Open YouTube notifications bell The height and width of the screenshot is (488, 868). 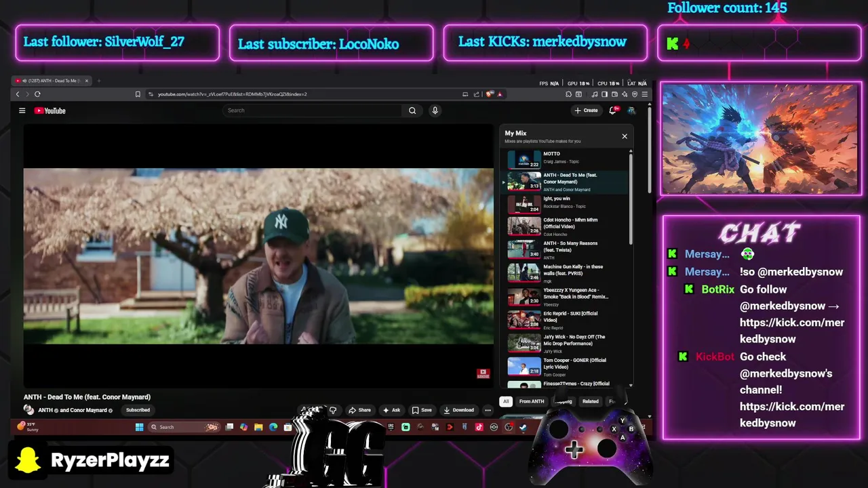click(x=613, y=110)
